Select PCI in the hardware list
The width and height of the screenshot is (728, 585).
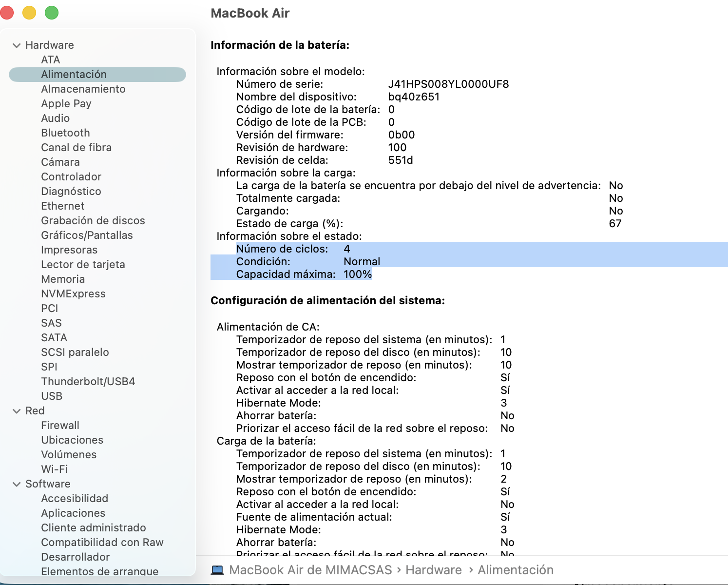(x=50, y=308)
